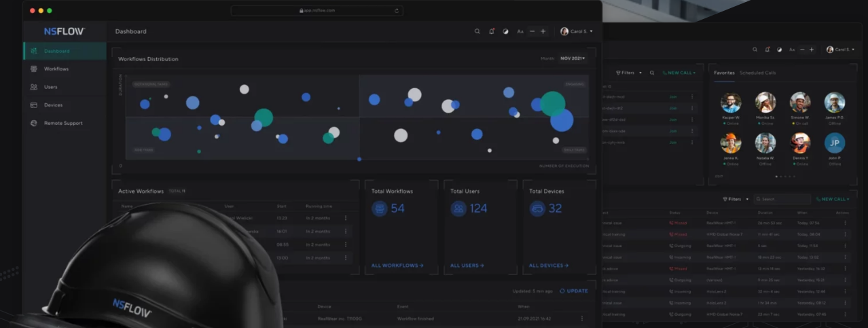Click the search icon beside the upper NEW CALL
Image resolution: width=868 pixels, height=328 pixels.
652,73
